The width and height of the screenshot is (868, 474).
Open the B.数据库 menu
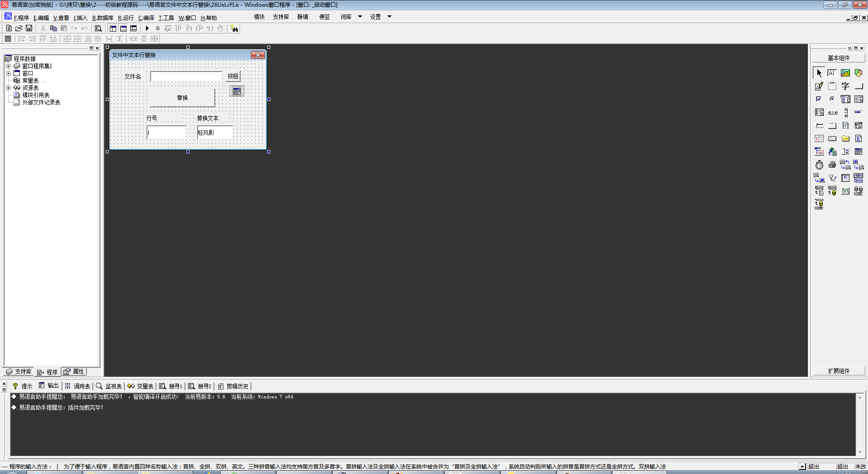point(103,18)
